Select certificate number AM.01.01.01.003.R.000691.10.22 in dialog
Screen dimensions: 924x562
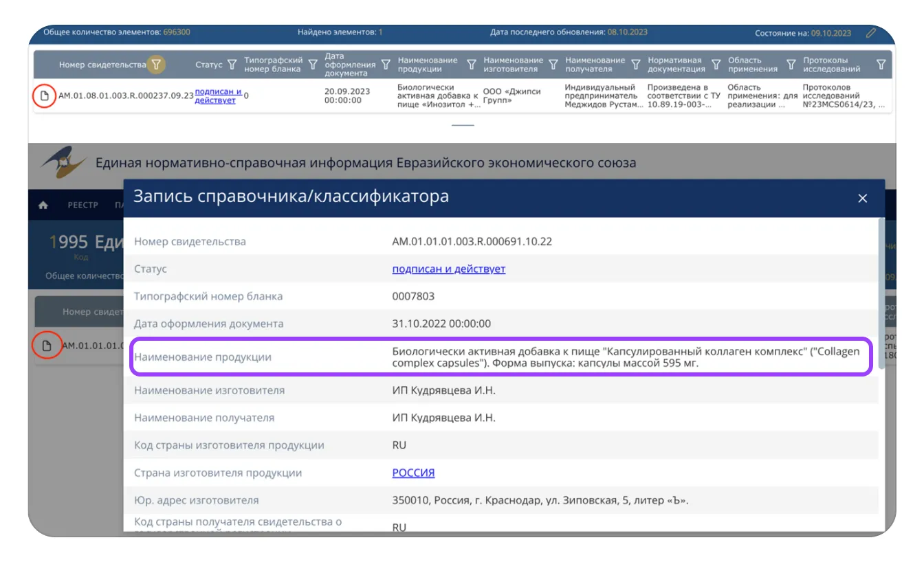(x=472, y=241)
